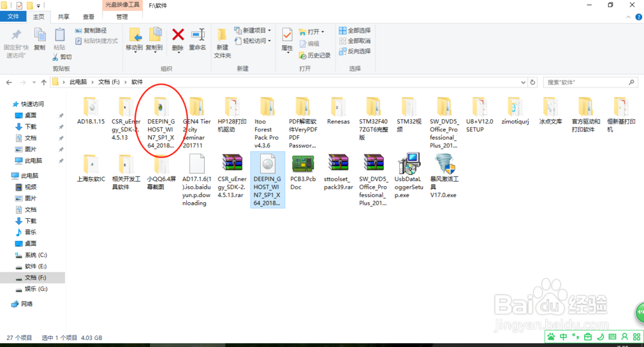Screen dimensions: 644x347
Task: Open the File (文件) tab
Action: tap(13, 17)
